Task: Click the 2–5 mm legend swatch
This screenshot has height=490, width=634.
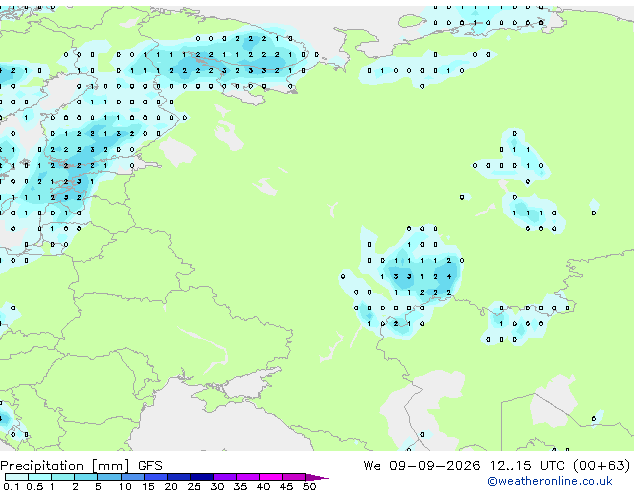Action: tap(86, 477)
